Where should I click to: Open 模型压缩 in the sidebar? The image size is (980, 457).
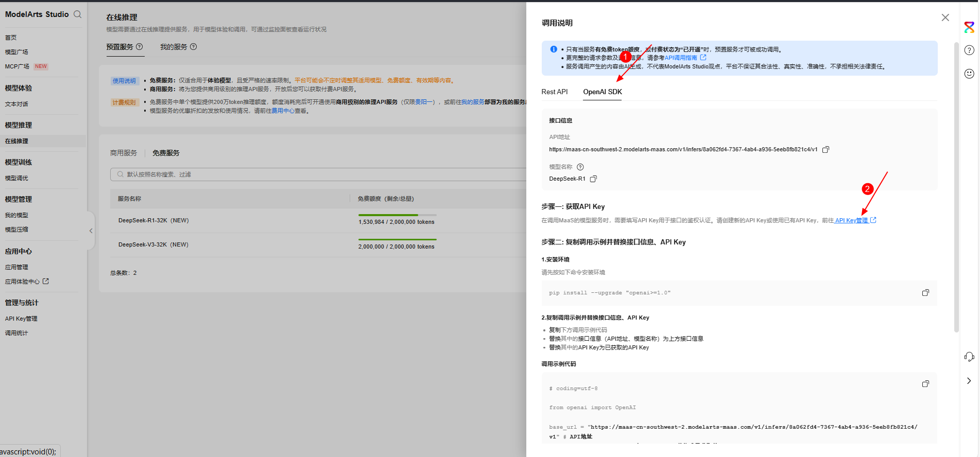coord(16,230)
